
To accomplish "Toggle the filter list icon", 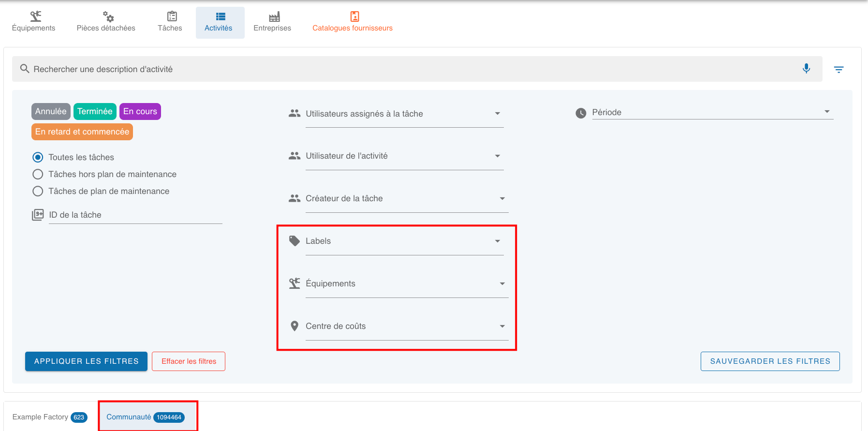I will click(839, 70).
